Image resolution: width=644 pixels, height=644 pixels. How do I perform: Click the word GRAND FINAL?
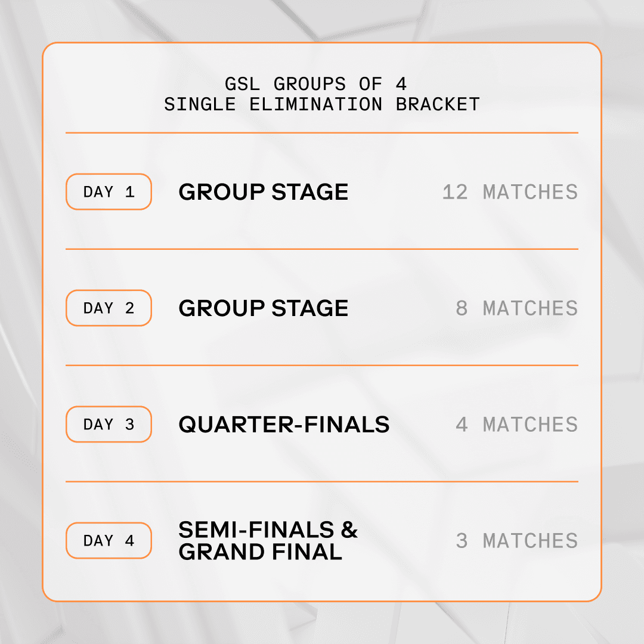261,552
